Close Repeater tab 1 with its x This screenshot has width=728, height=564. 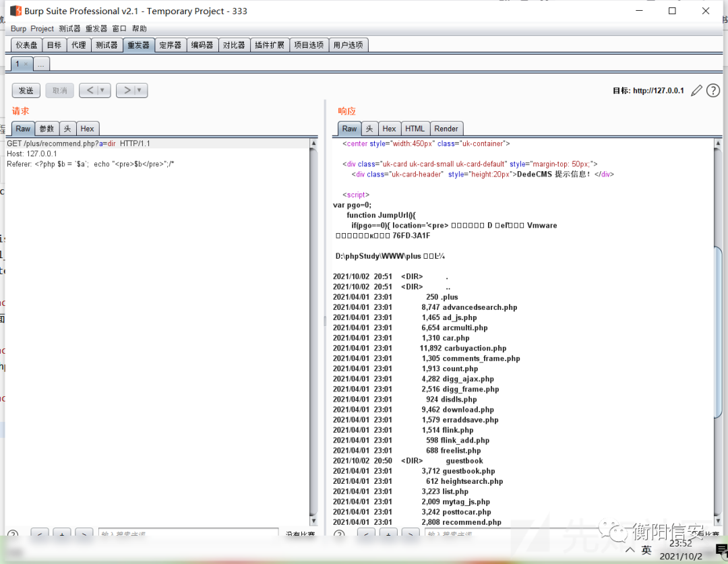26,64
